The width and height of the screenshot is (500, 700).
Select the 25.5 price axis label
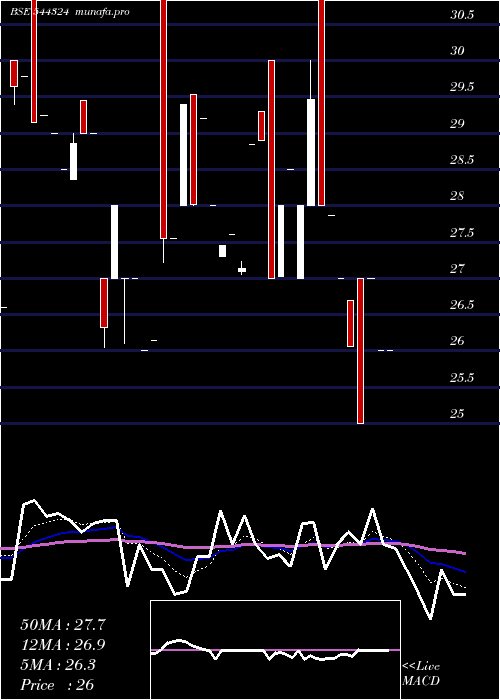(x=462, y=378)
